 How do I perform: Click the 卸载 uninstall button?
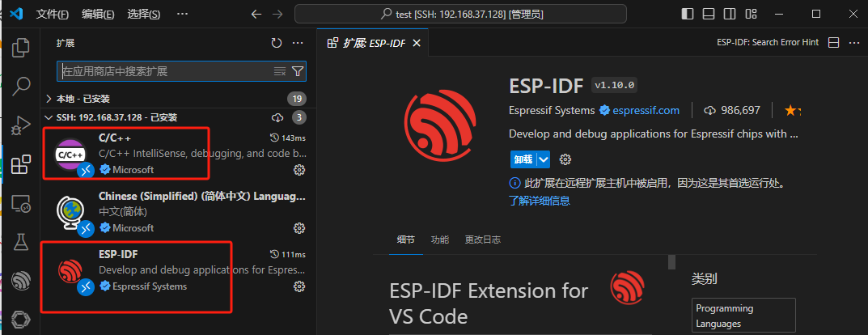pos(523,159)
